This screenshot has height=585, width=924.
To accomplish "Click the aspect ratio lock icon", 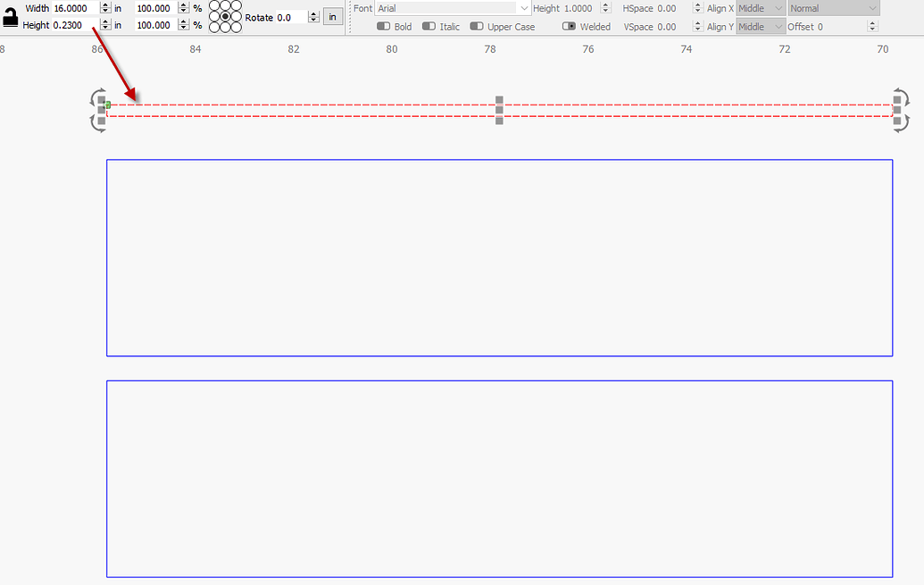I will click(x=11, y=17).
